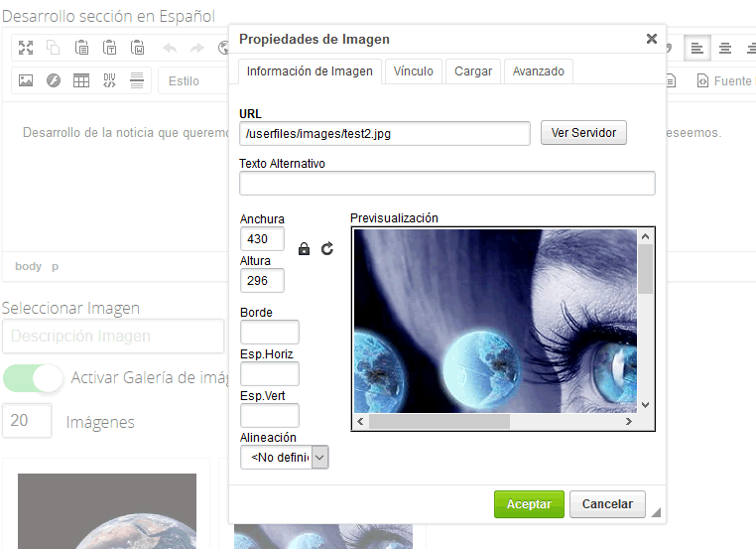Click the reset size circular arrow
The height and width of the screenshot is (549, 756).
pyautogui.click(x=326, y=248)
